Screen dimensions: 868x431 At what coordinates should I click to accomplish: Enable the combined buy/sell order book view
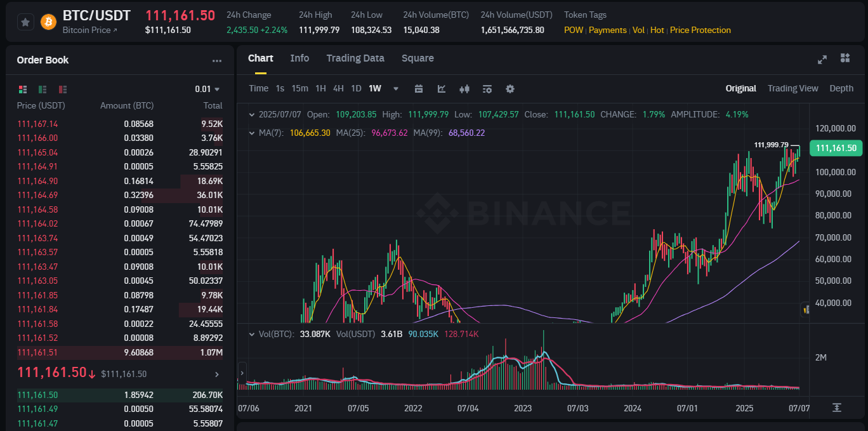pos(23,89)
